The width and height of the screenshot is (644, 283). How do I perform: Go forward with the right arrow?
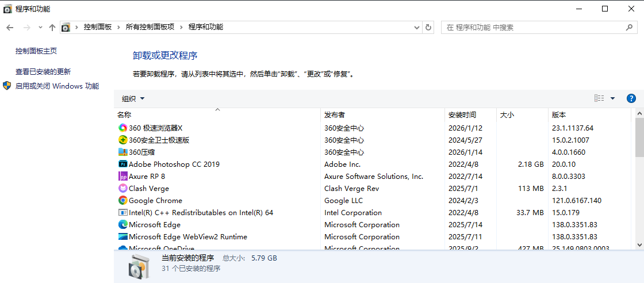(x=26, y=28)
